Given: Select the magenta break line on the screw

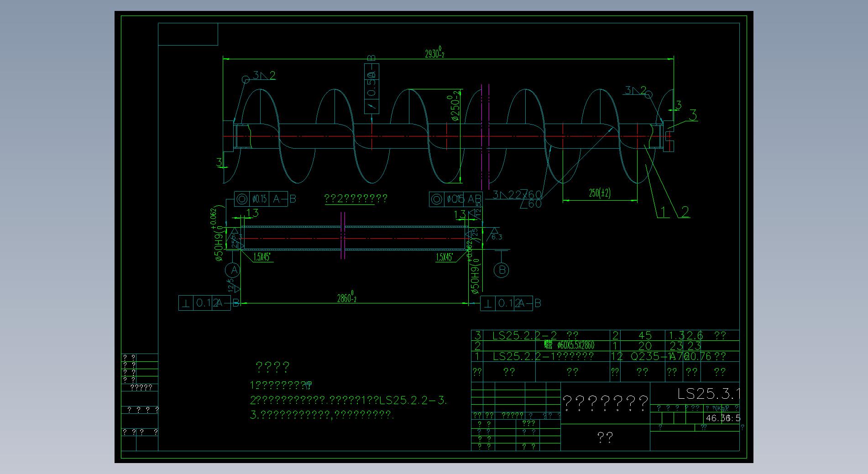Looking at the screenshot, I should pyautogui.click(x=485, y=137).
